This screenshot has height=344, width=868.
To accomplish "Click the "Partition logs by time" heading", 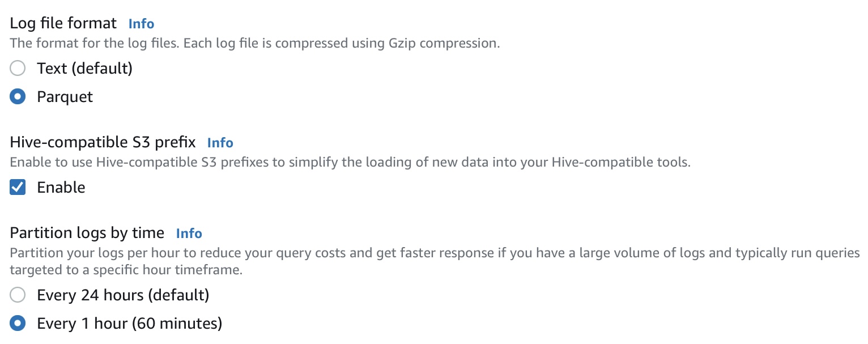I will click(x=87, y=233).
